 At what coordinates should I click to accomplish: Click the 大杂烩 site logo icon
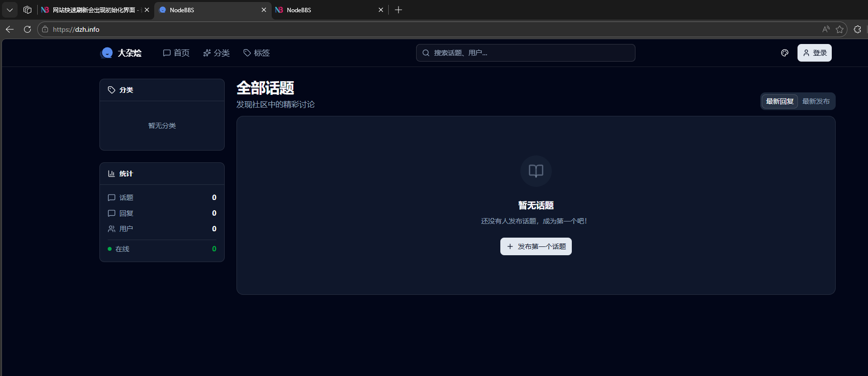point(106,53)
